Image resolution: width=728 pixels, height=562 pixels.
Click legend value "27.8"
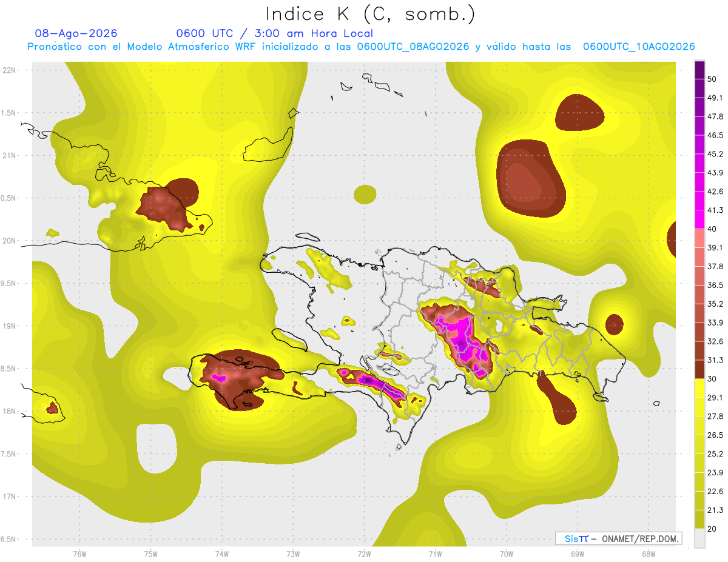(x=715, y=416)
